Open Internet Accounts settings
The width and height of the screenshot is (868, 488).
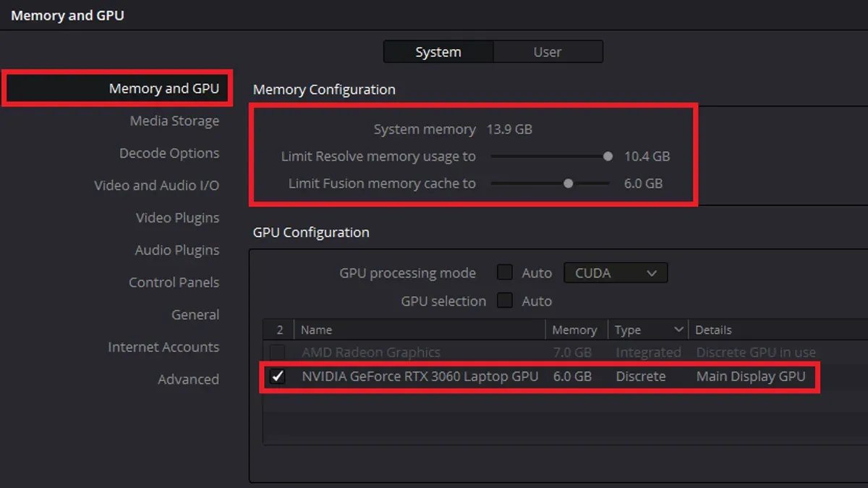(x=163, y=347)
